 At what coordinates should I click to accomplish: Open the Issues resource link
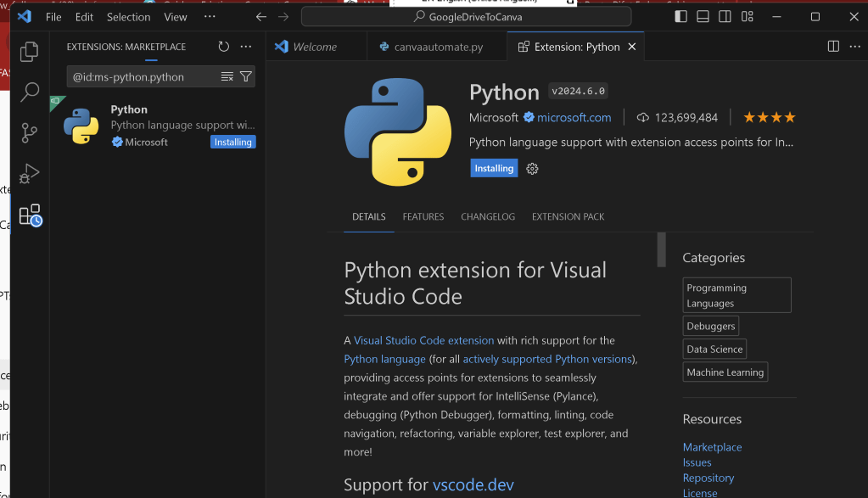pyautogui.click(x=697, y=462)
